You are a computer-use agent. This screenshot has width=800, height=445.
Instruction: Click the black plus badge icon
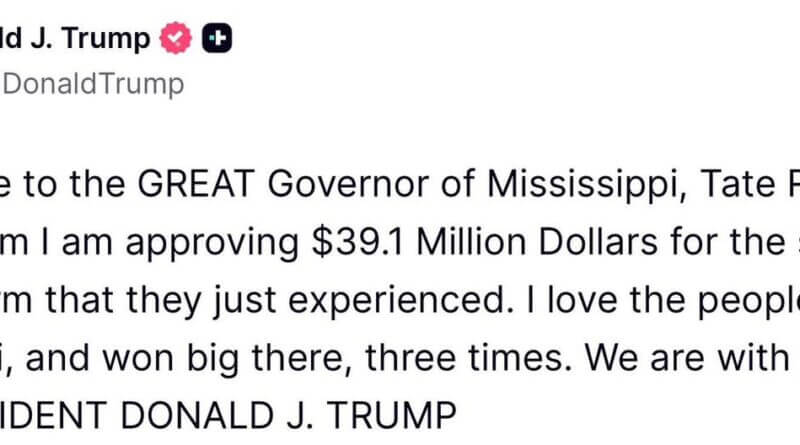217,39
